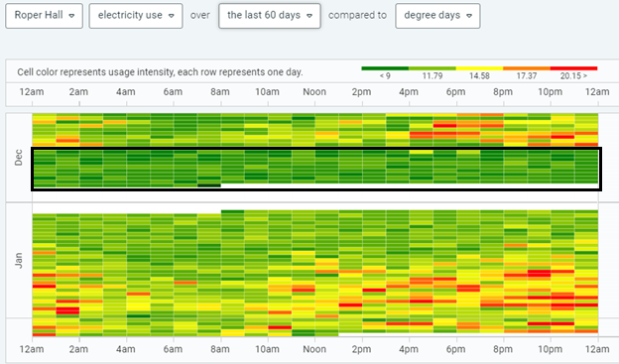This screenshot has height=364, width=619.
Task: Select the light green 11.79 legend swatch
Action: pos(433,68)
